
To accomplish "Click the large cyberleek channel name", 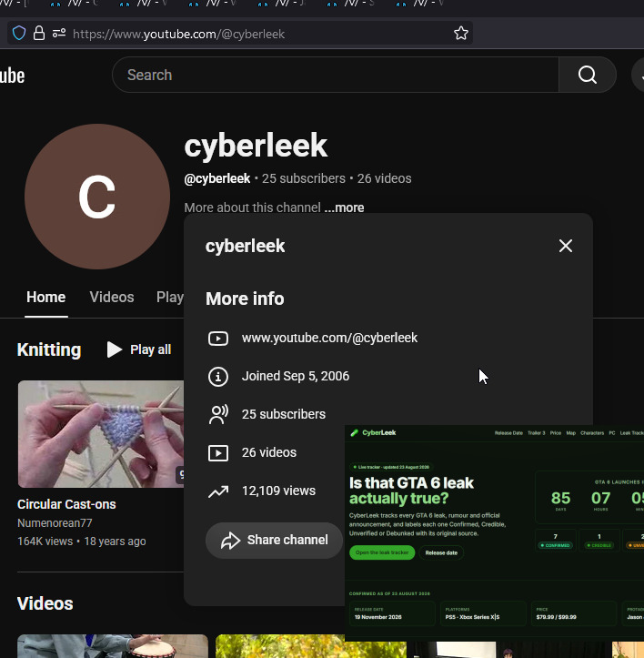I will coord(256,146).
